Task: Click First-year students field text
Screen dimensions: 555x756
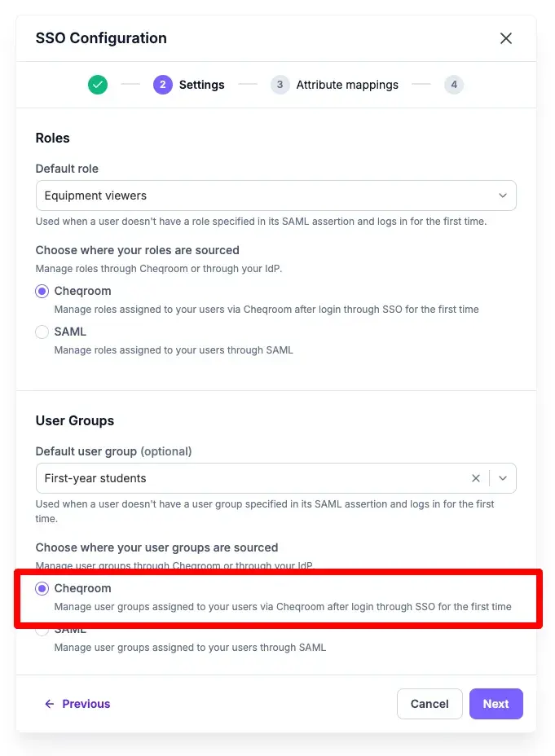Action: point(95,478)
